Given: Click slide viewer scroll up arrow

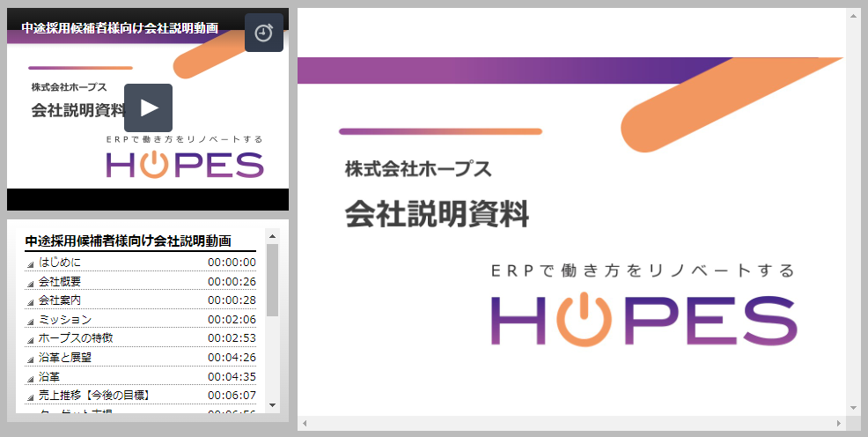Looking at the screenshot, I should (854, 15).
